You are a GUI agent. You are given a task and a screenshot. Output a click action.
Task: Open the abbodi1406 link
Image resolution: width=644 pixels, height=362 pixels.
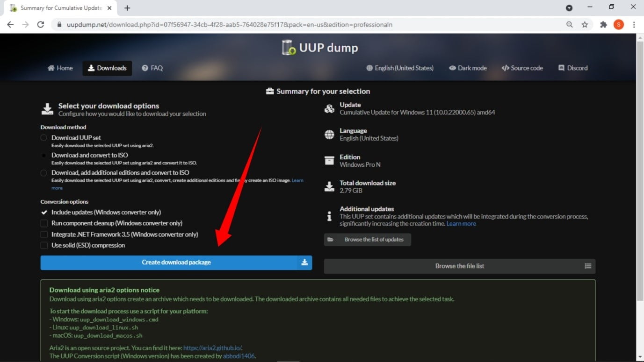239,356
